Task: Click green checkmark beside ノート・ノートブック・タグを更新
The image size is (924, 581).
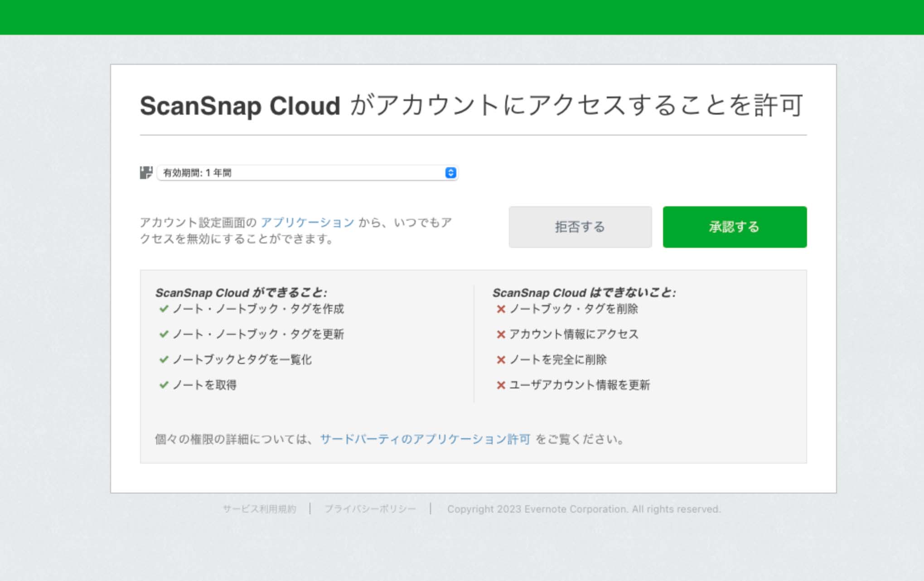Action: click(x=164, y=334)
